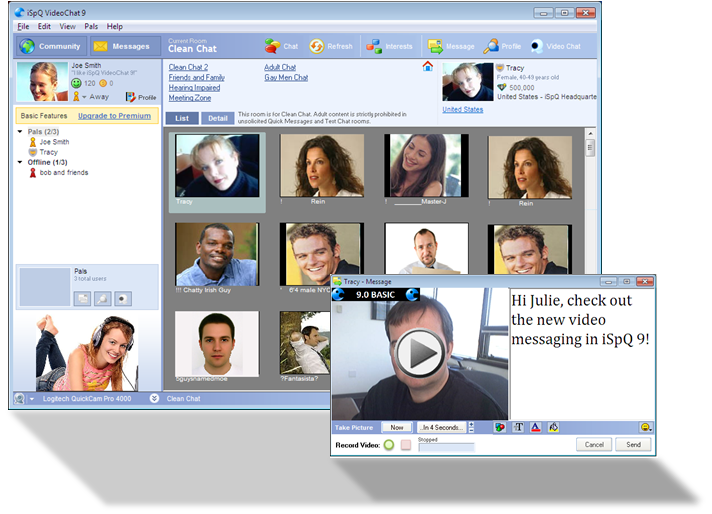Select the ?Fantasista? user thumbnail

[x=305, y=343]
